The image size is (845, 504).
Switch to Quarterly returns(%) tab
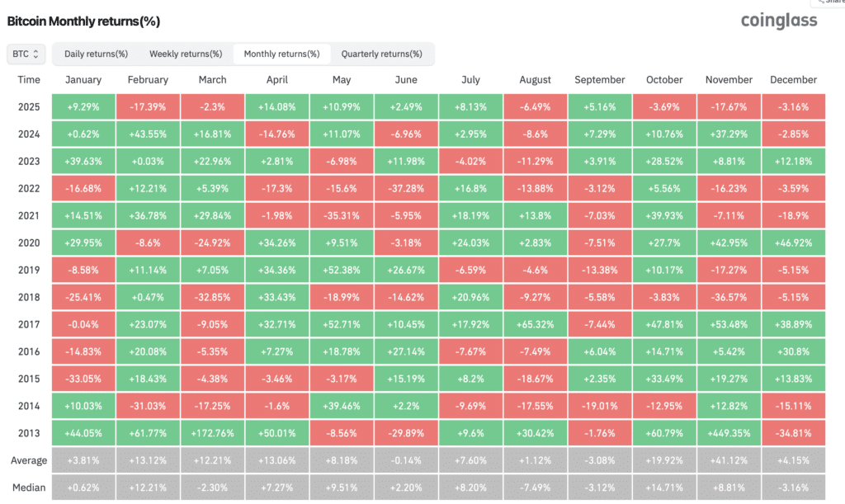(x=381, y=54)
